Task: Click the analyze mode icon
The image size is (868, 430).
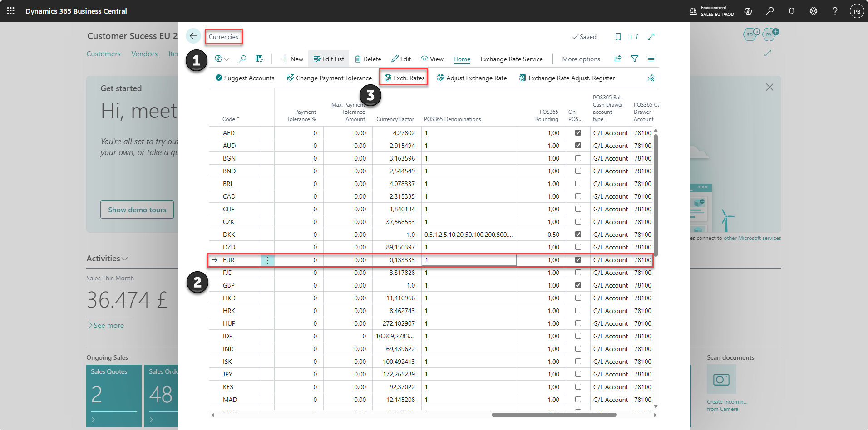Action: point(259,59)
